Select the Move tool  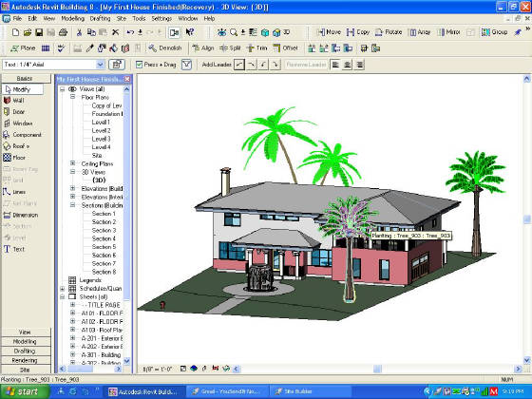pyautogui.click(x=329, y=32)
